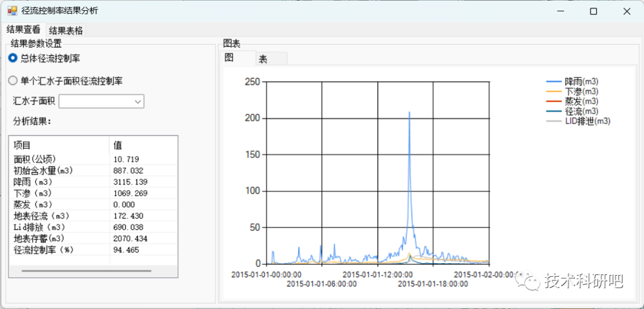The image size is (644, 309).
Task: Click the value 94.465
Action: point(126,250)
